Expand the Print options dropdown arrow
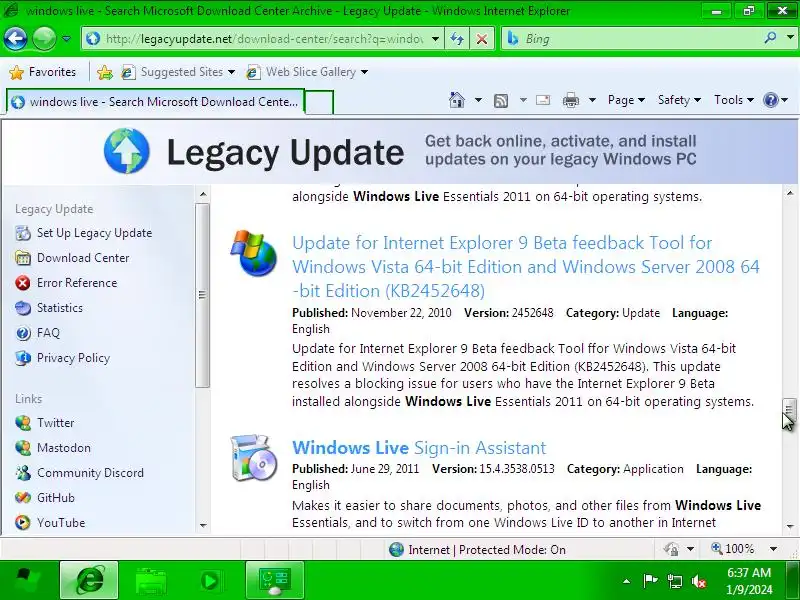800x600 pixels. (x=592, y=100)
